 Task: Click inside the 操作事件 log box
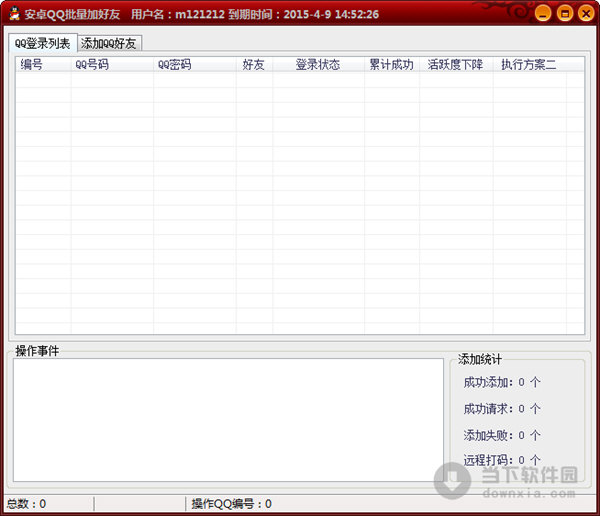228,420
